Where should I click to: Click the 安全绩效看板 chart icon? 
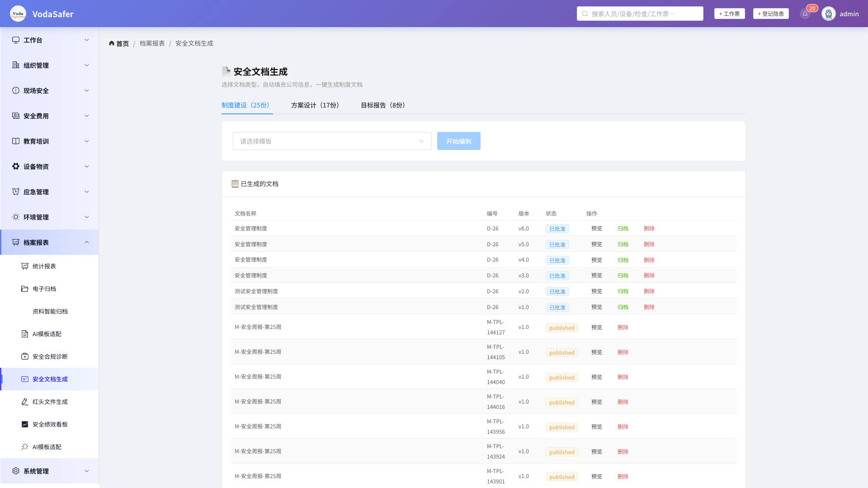pyautogui.click(x=25, y=424)
